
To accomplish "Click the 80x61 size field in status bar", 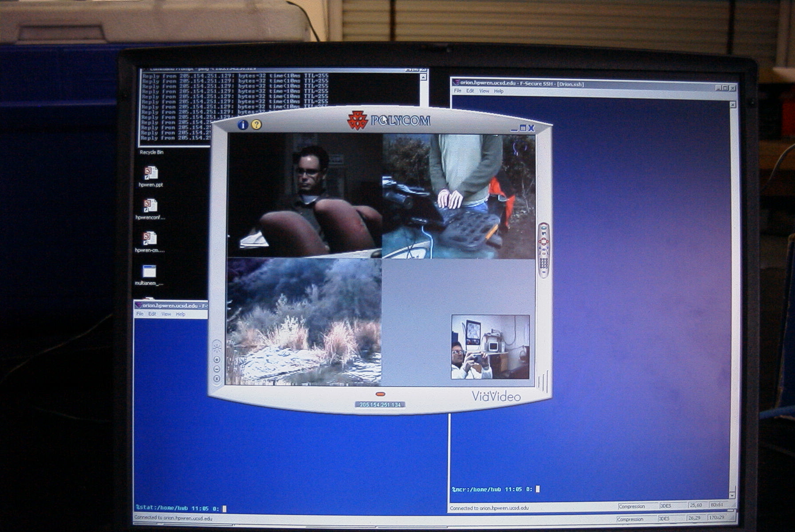I will click(x=718, y=505).
